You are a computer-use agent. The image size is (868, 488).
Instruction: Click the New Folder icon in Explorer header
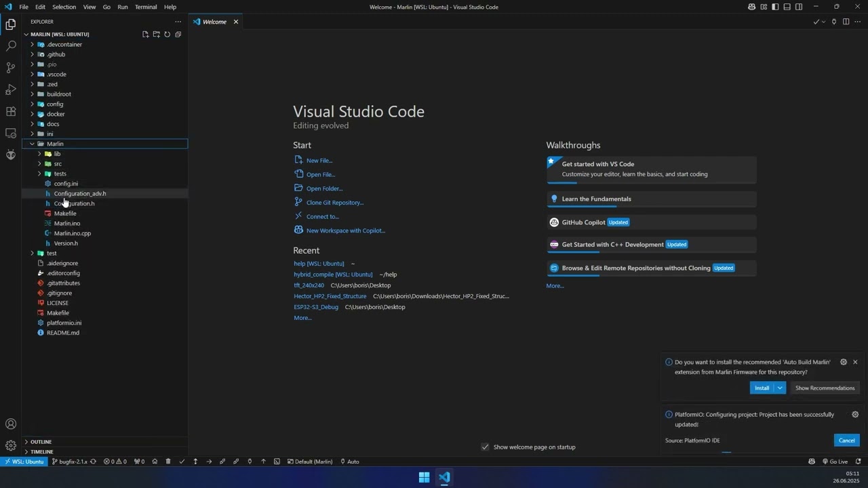[x=156, y=34]
